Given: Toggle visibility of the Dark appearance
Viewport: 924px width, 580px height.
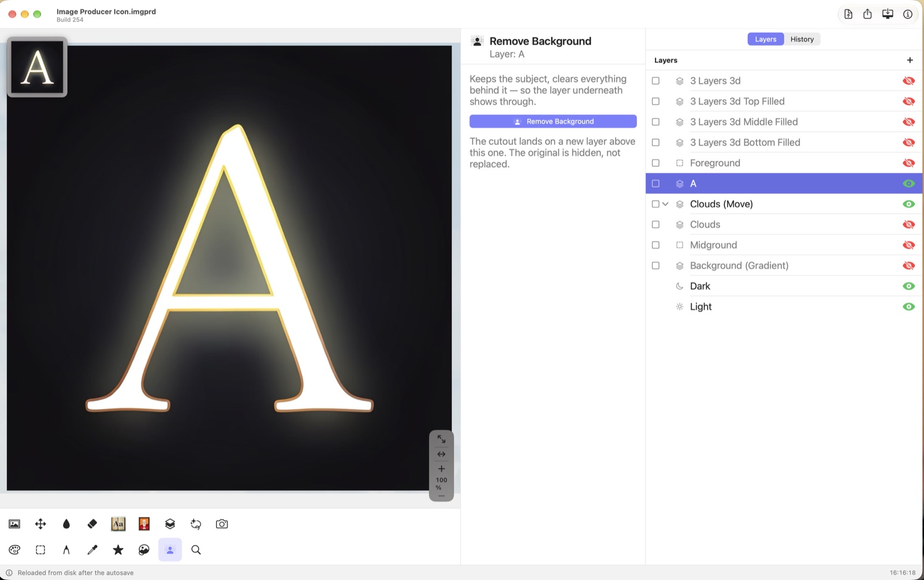Looking at the screenshot, I should (x=908, y=286).
